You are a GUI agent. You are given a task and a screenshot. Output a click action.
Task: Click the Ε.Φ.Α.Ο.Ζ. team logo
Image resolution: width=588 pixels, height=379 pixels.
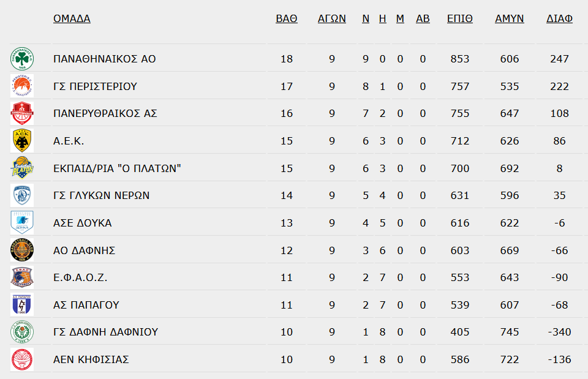(x=22, y=277)
